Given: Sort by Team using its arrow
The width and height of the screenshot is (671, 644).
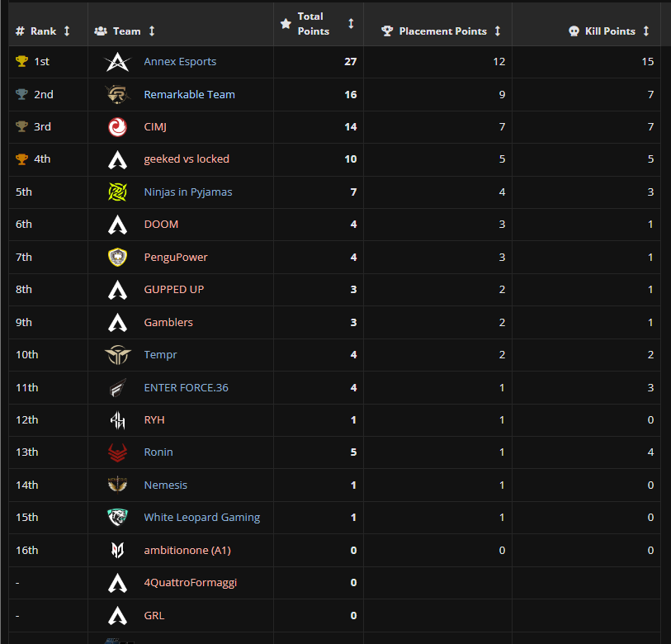Looking at the screenshot, I should click(x=152, y=31).
